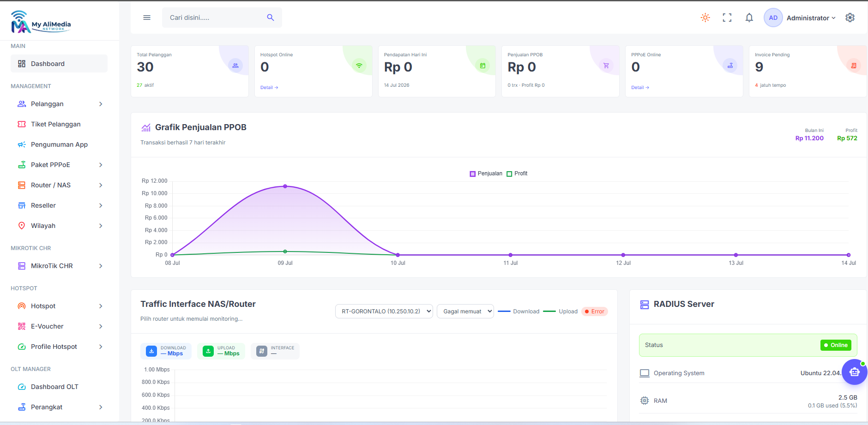This screenshot has height=425, width=868.
Task: Expand Pelanggan submenu chevron
Action: pyautogui.click(x=101, y=104)
